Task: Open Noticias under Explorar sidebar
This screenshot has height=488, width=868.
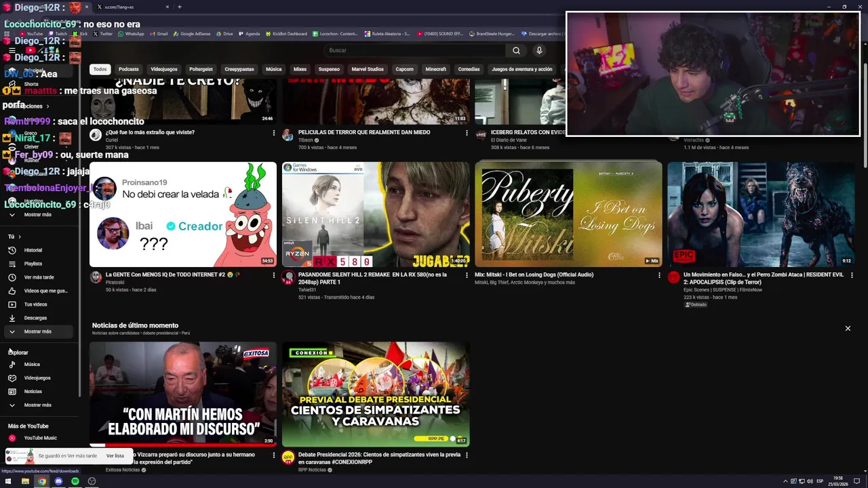Action: (33, 391)
